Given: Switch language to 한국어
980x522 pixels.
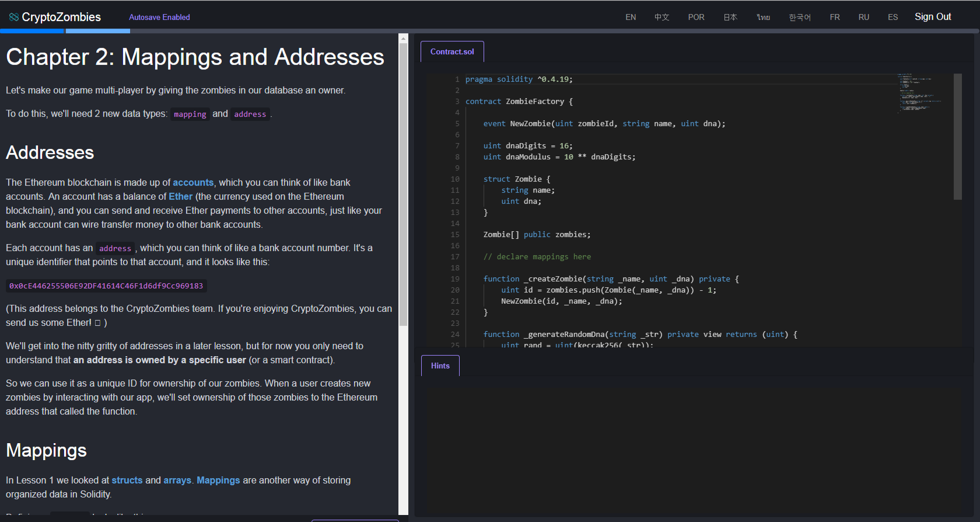Looking at the screenshot, I should pos(800,18).
